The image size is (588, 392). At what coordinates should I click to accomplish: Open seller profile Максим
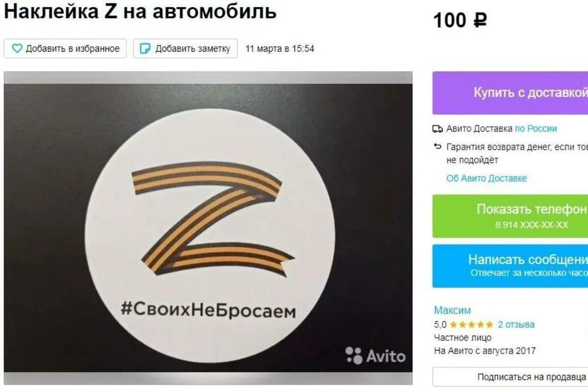pyautogui.click(x=452, y=310)
